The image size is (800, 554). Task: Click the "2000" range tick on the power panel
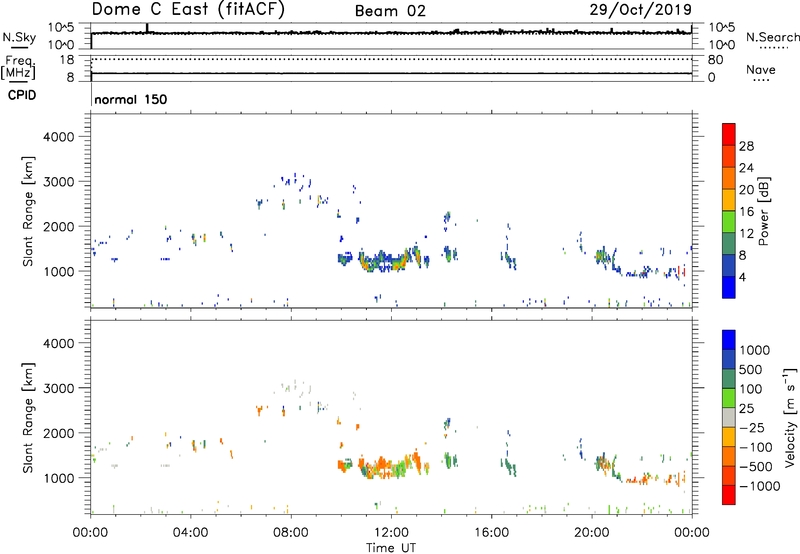59,226
